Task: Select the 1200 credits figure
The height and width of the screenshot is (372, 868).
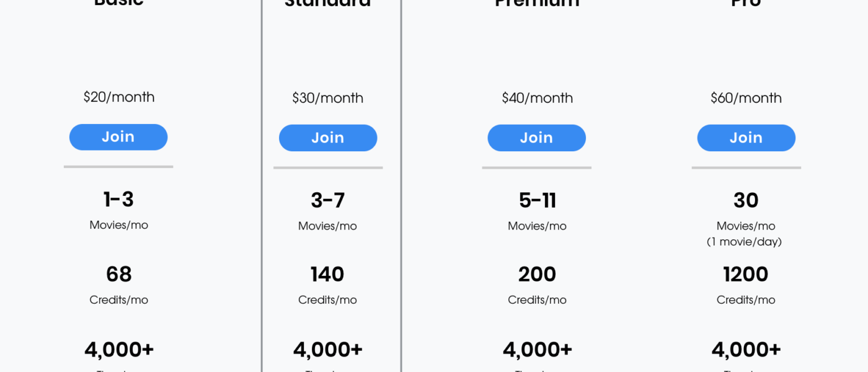Action: pyautogui.click(x=746, y=274)
